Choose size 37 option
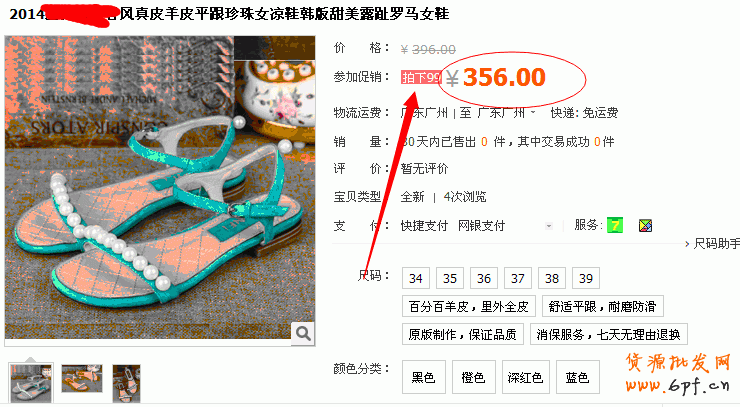 click(518, 278)
